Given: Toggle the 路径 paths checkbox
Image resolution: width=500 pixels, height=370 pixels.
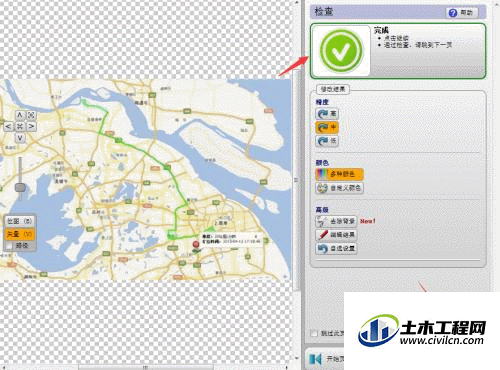Looking at the screenshot, I should tap(9, 246).
